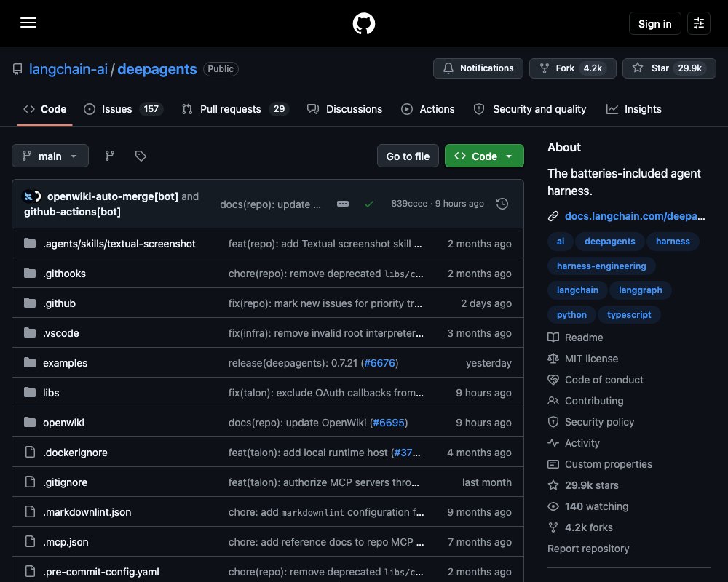Switch to the Code tab

pos(45,109)
